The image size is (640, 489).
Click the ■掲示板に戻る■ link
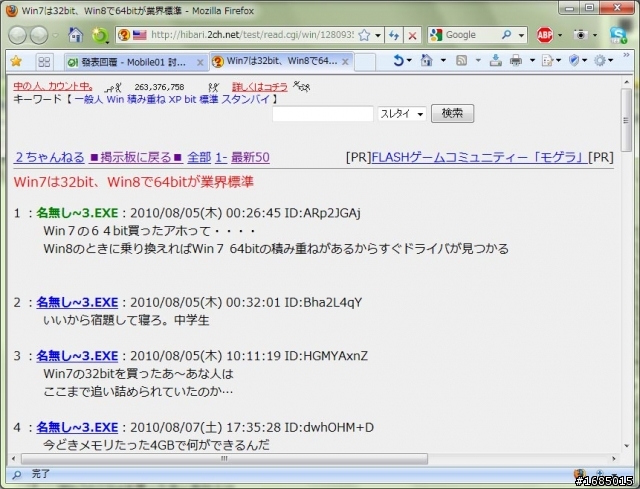click(x=136, y=157)
